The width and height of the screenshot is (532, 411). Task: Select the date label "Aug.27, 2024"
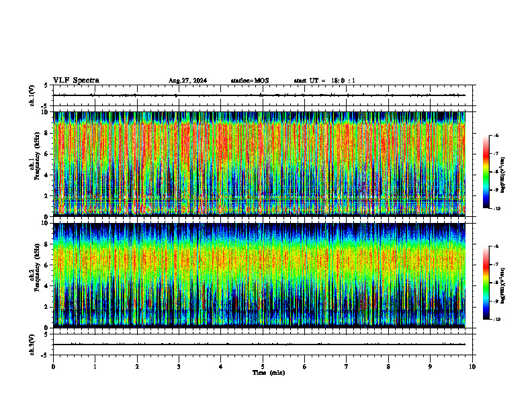187,81
